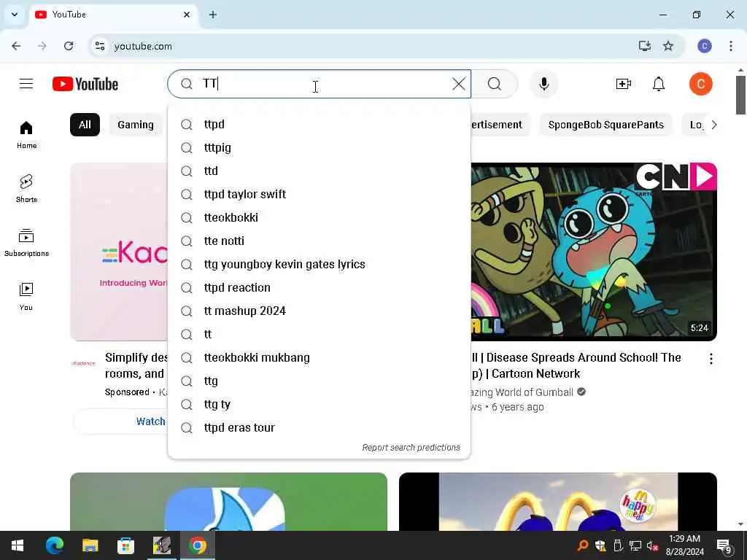
Task: Open the notifications bell
Action: [659, 84]
